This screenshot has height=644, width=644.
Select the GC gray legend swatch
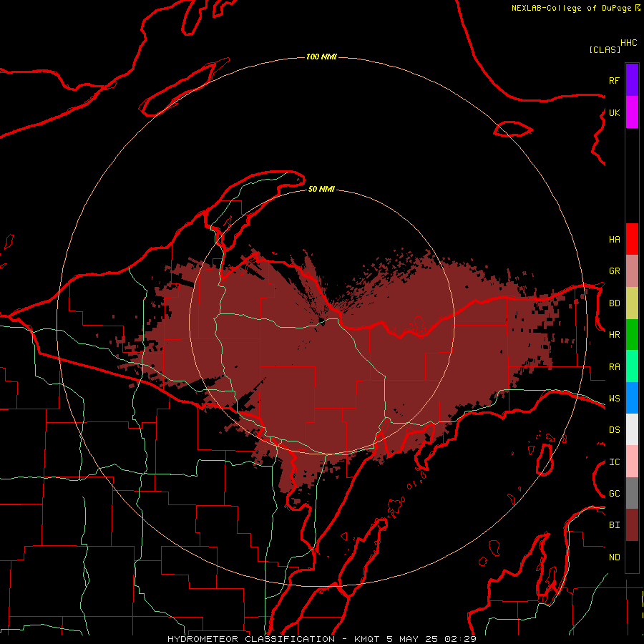(x=632, y=493)
